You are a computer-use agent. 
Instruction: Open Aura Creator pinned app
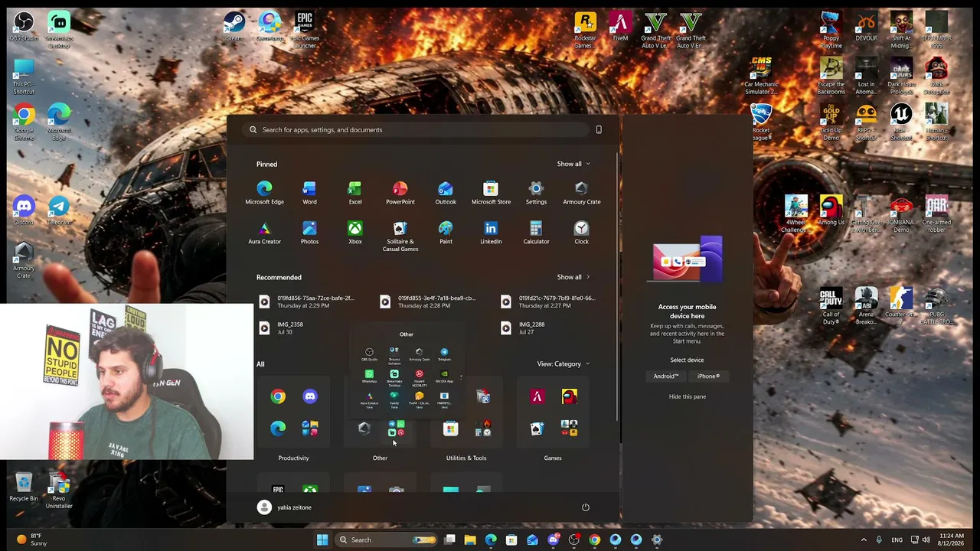264,233
